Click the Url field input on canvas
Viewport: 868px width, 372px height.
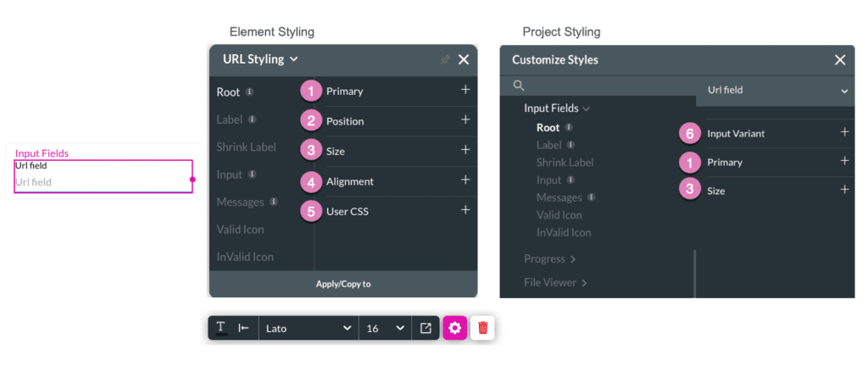(x=103, y=182)
